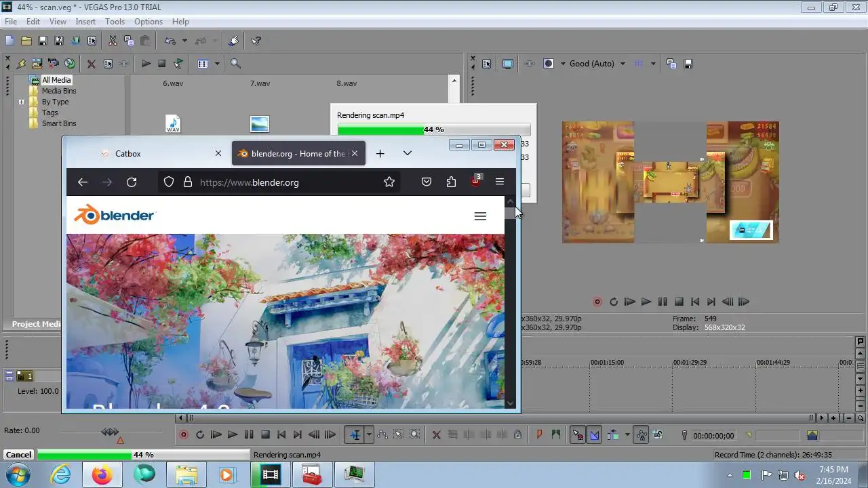Open Overlays grid dropdown arrow in preview

point(653,64)
